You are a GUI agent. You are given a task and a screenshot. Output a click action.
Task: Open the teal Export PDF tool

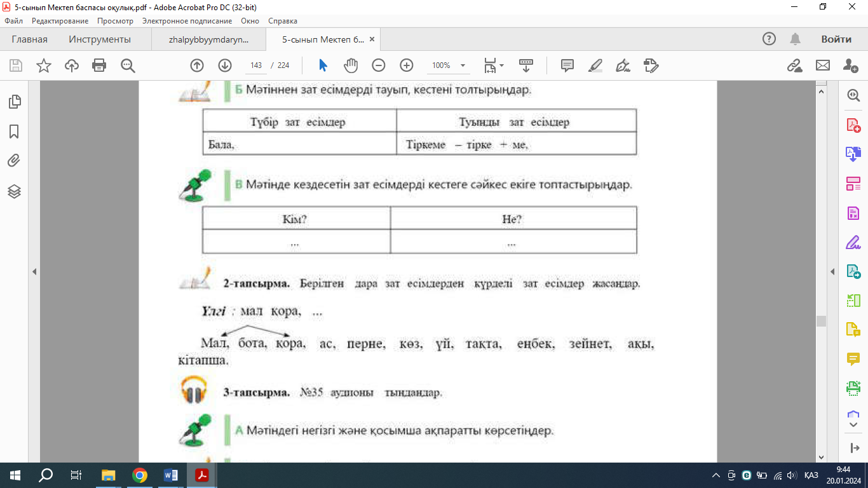[853, 271]
